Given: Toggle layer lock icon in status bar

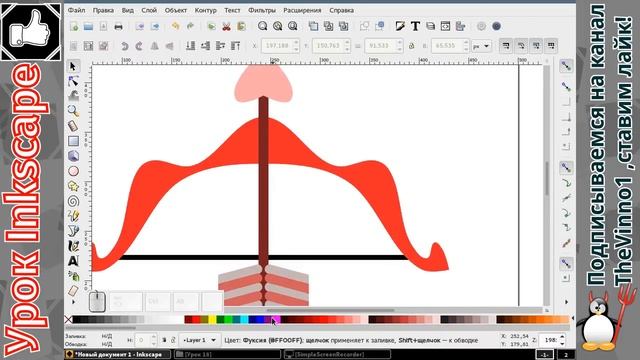Looking at the screenshot, I should coord(173,340).
